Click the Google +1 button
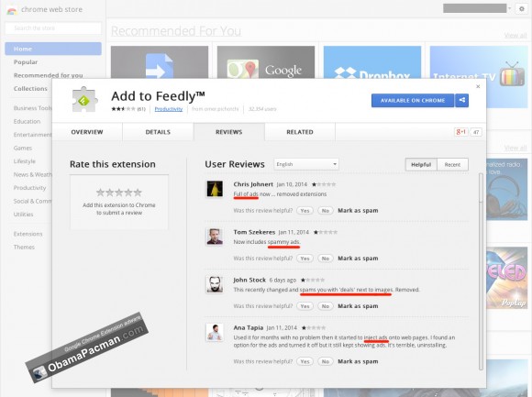Image resolution: width=532 pixels, height=397 pixels. click(x=461, y=132)
